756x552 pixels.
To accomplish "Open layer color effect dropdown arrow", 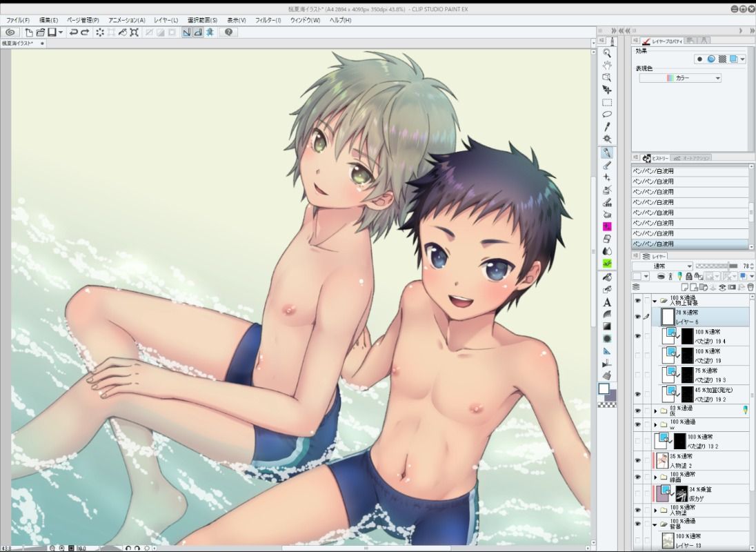I will tap(743, 59).
